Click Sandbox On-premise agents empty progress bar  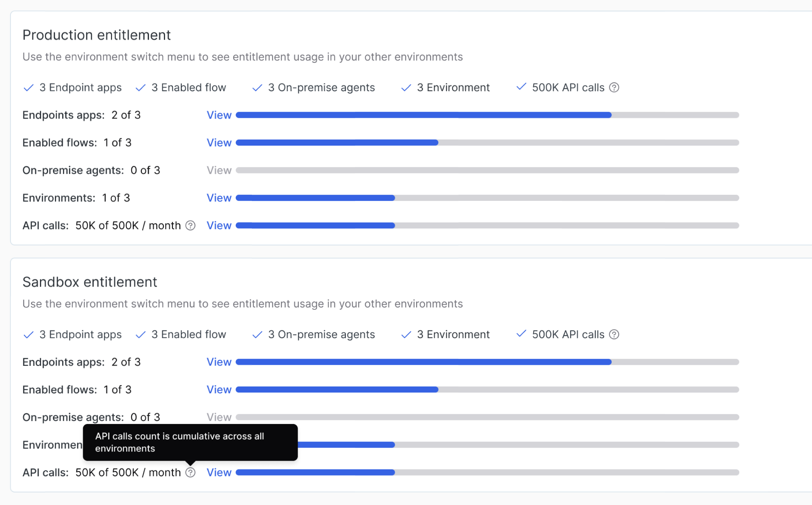(487, 417)
